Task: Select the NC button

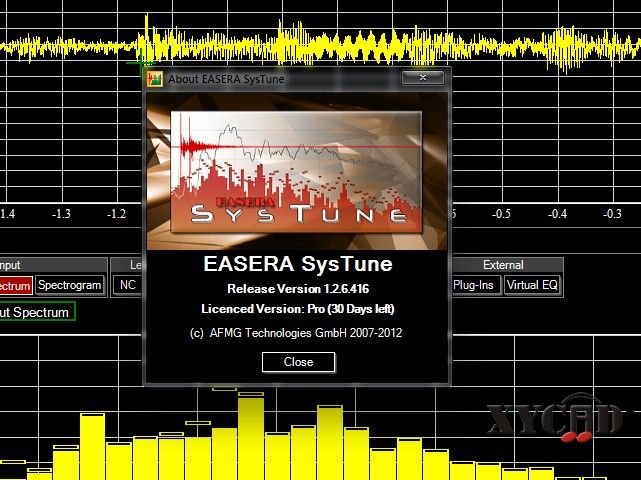Action: click(x=128, y=285)
